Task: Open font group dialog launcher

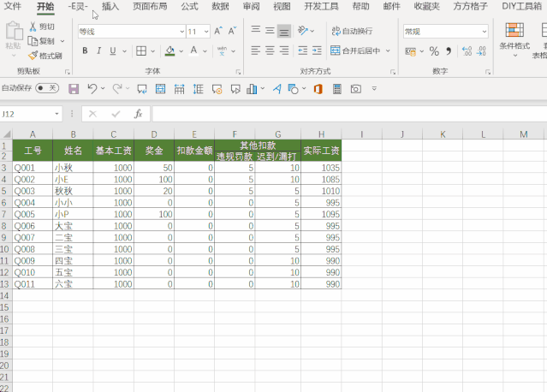Action: (238, 72)
